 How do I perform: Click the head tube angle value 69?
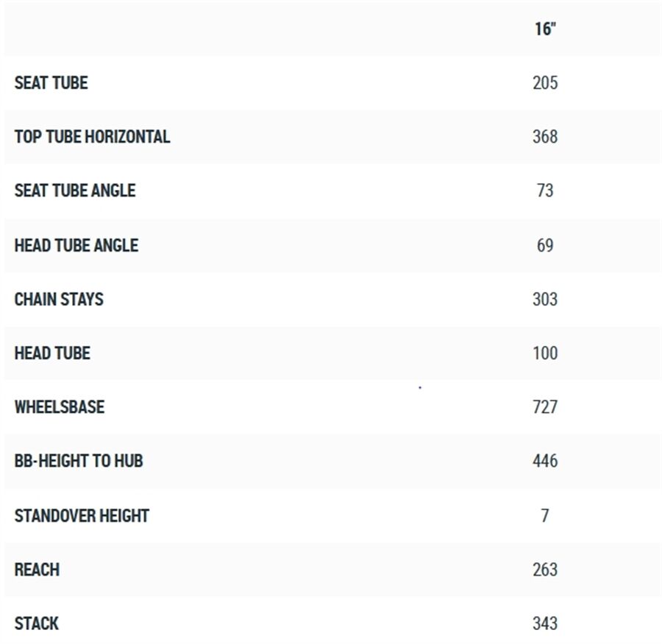545,245
